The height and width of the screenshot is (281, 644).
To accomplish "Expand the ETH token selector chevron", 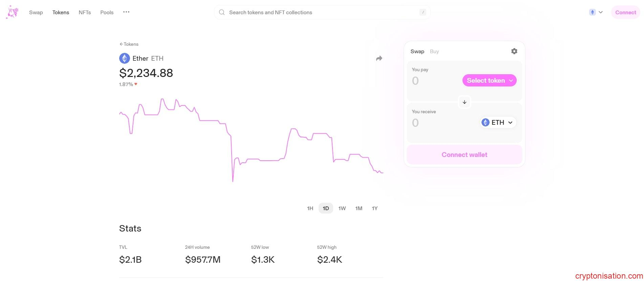I will [510, 122].
